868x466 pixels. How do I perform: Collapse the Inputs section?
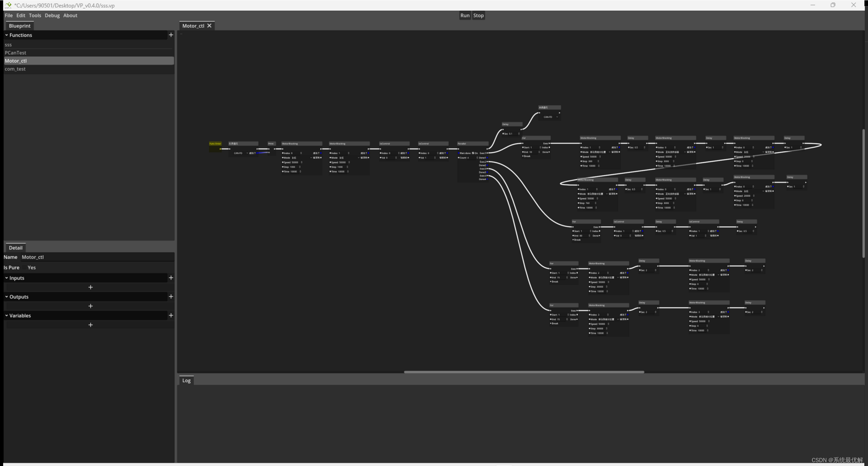pyautogui.click(x=6, y=278)
